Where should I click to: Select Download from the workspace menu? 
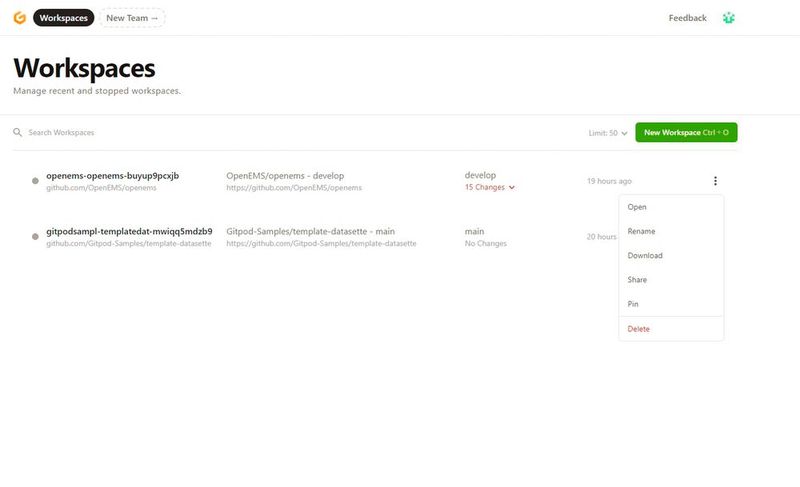click(x=671, y=255)
